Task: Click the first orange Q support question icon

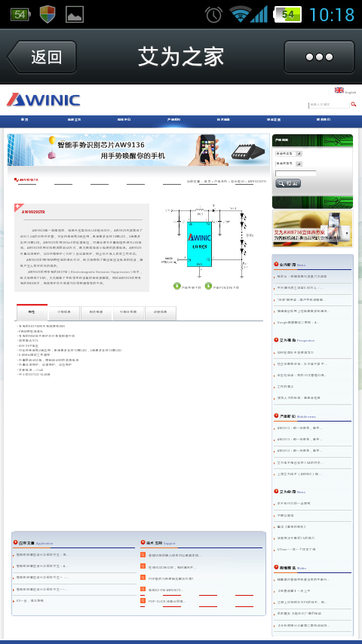Action: (x=143, y=554)
